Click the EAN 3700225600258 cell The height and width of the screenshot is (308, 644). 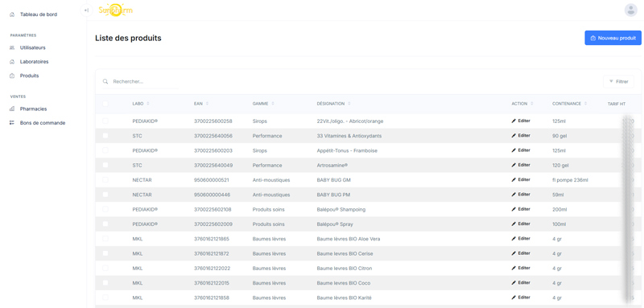point(213,121)
